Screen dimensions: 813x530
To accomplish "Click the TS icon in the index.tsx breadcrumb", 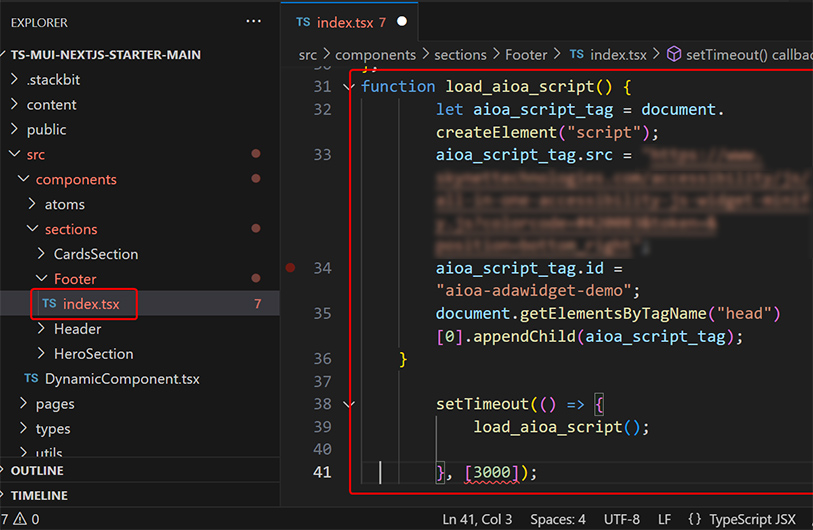I will click(x=577, y=55).
